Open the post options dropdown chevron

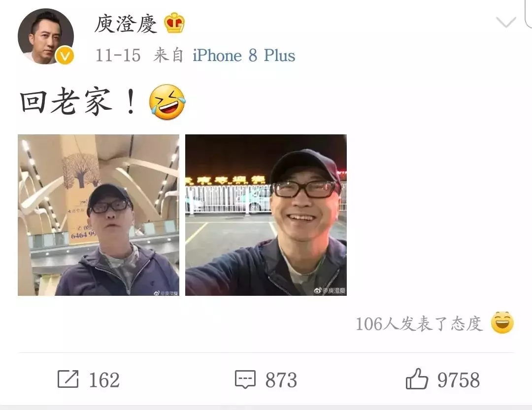[506, 22]
